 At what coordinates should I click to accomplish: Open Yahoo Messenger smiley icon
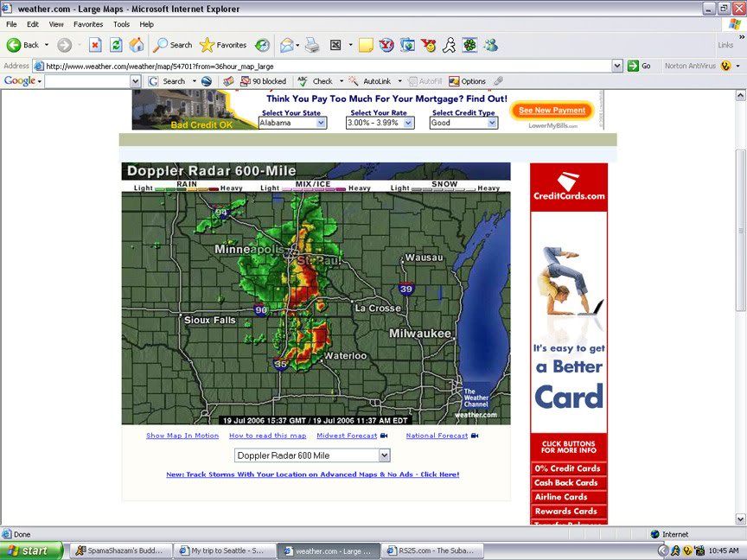429,45
